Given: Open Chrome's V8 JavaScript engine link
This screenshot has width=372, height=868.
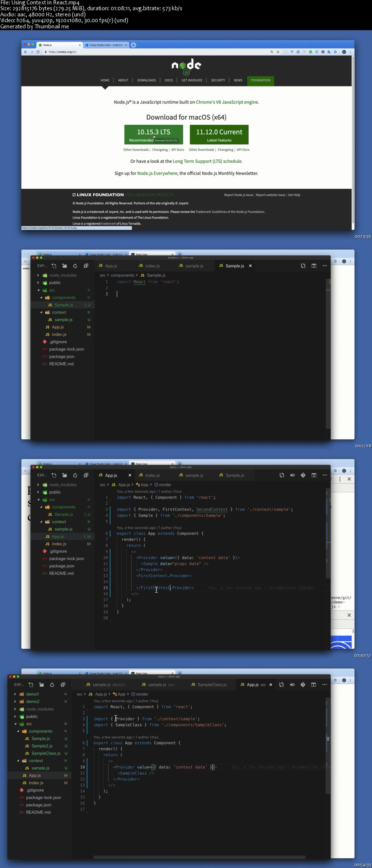Looking at the screenshot, I should [x=227, y=102].
